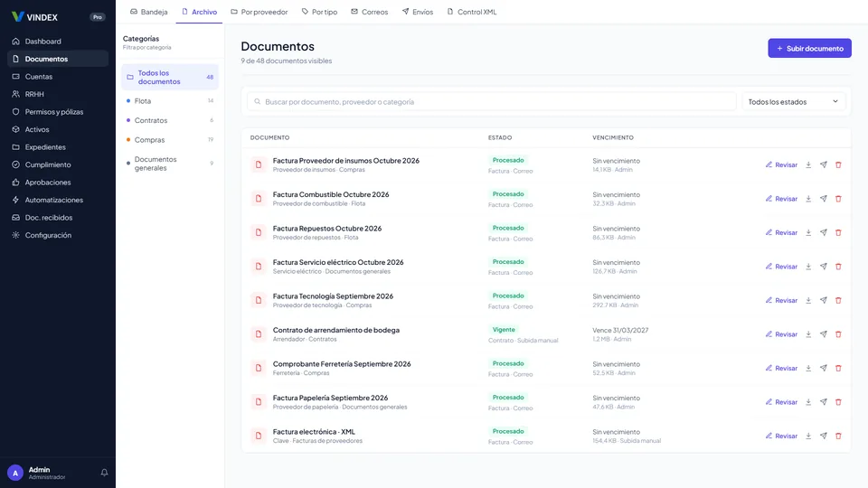Click the Vindex logo
The width and height of the screenshot is (868, 488).
34,17
